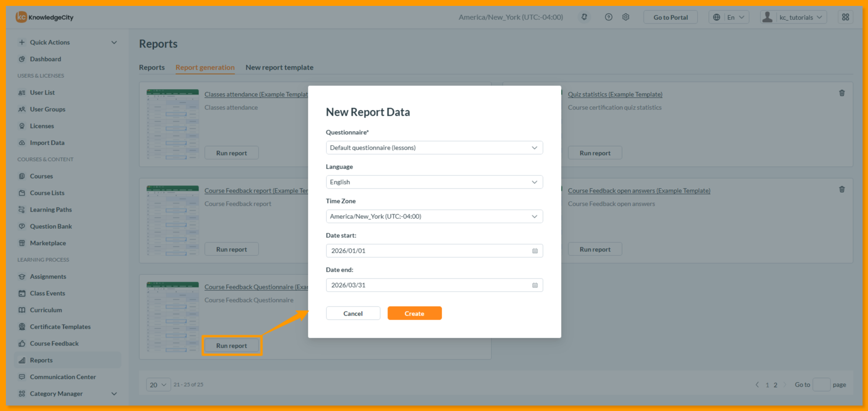
Task: Delete the Quiz statistics template
Action: pos(842,93)
